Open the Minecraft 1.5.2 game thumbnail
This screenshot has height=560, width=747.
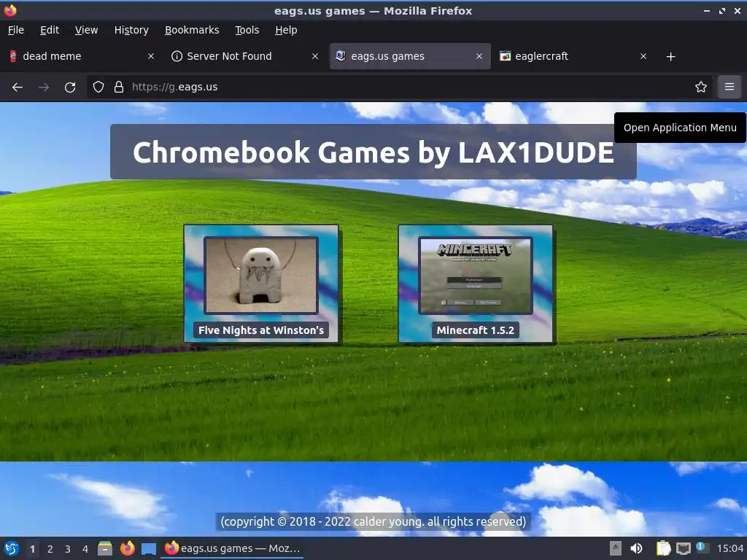pyautogui.click(x=476, y=276)
